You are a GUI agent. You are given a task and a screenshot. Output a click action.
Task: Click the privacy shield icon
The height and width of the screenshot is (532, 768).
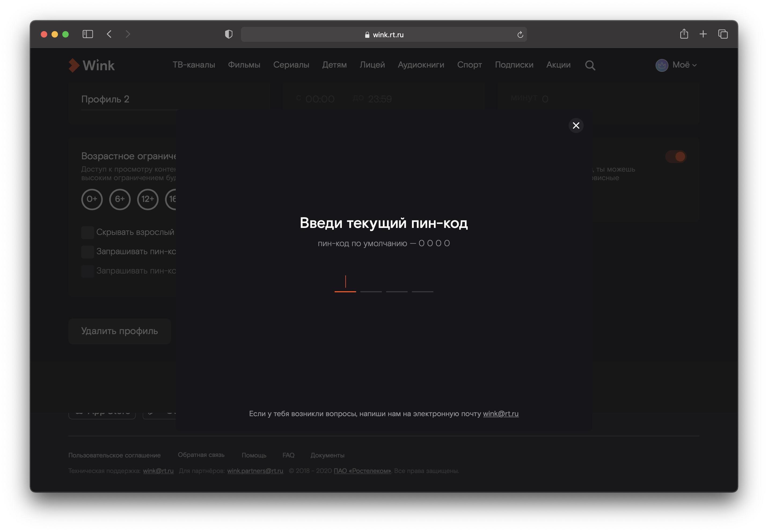click(228, 34)
